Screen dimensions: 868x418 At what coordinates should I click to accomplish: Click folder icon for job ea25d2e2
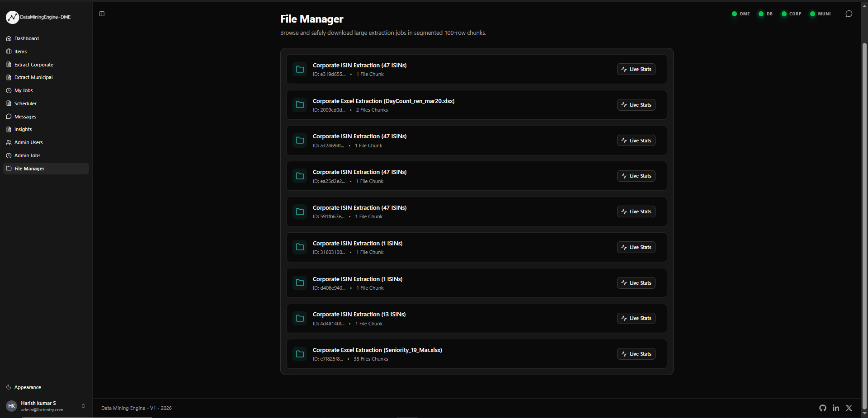(300, 176)
